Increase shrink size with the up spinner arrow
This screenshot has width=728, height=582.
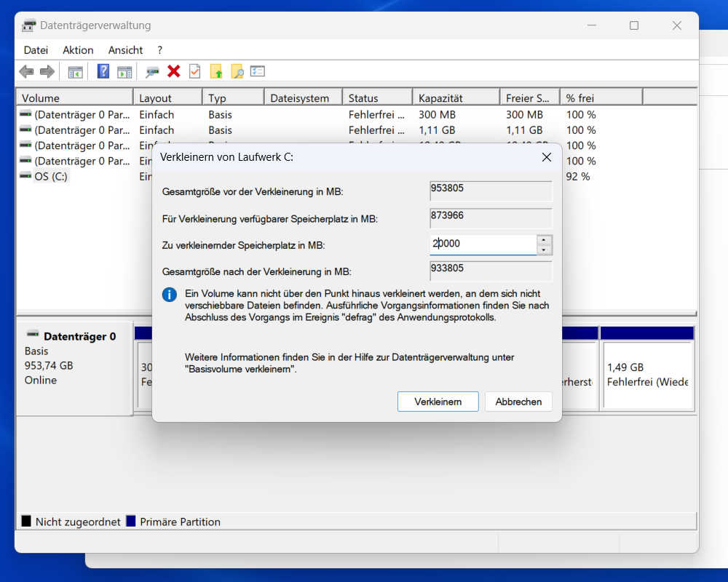[x=544, y=239]
